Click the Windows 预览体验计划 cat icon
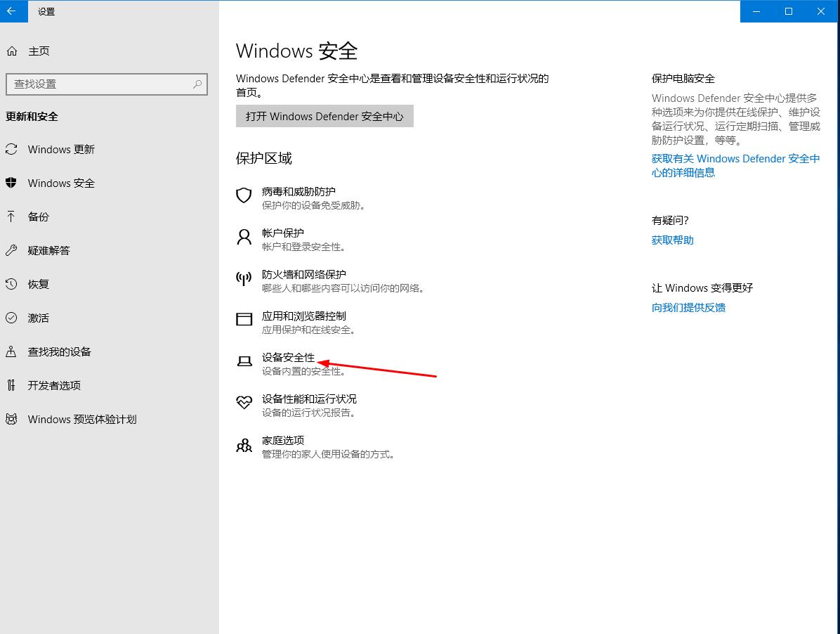This screenshot has width=840, height=634. point(11,419)
